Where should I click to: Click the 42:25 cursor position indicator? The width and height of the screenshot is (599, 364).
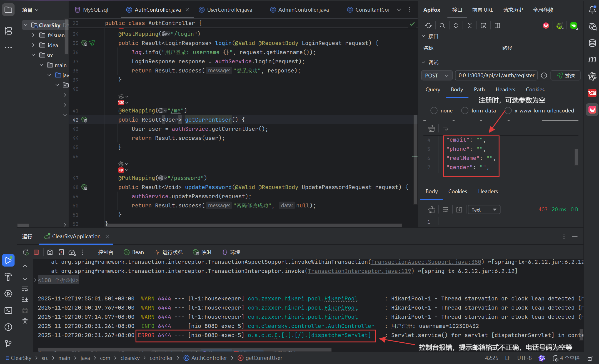(x=491, y=358)
